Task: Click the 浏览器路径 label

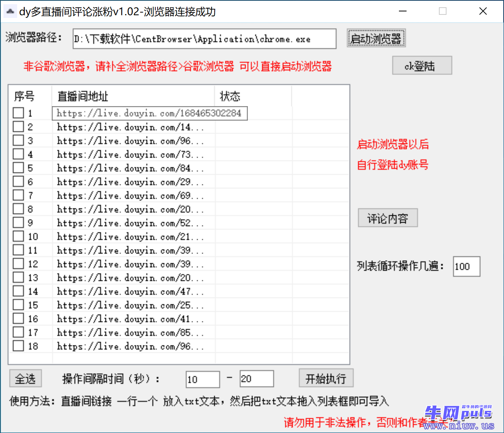Action: point(33,37)
